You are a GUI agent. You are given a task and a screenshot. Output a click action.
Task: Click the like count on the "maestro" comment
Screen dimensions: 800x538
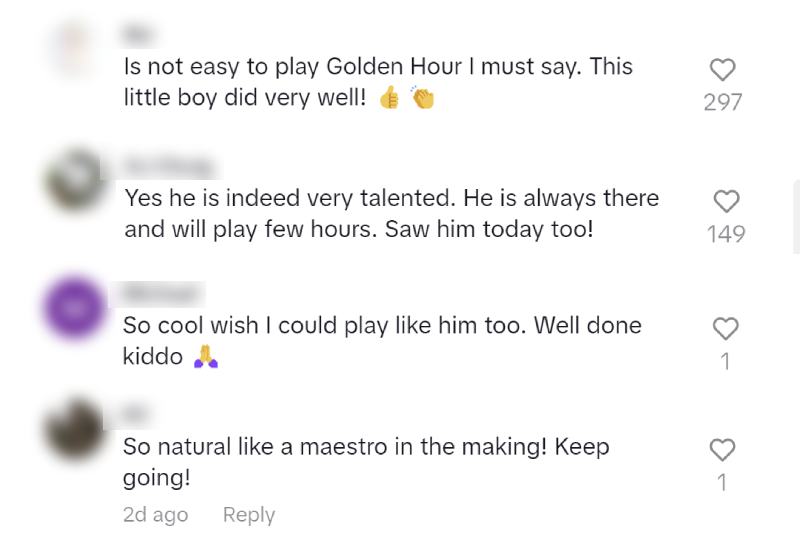tap(722, 482)
